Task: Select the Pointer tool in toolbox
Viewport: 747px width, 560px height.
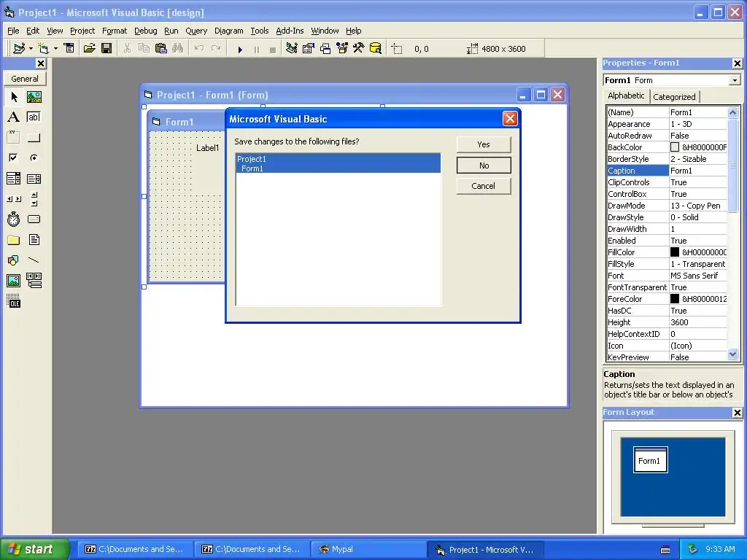Action: (x=14, y=97)
